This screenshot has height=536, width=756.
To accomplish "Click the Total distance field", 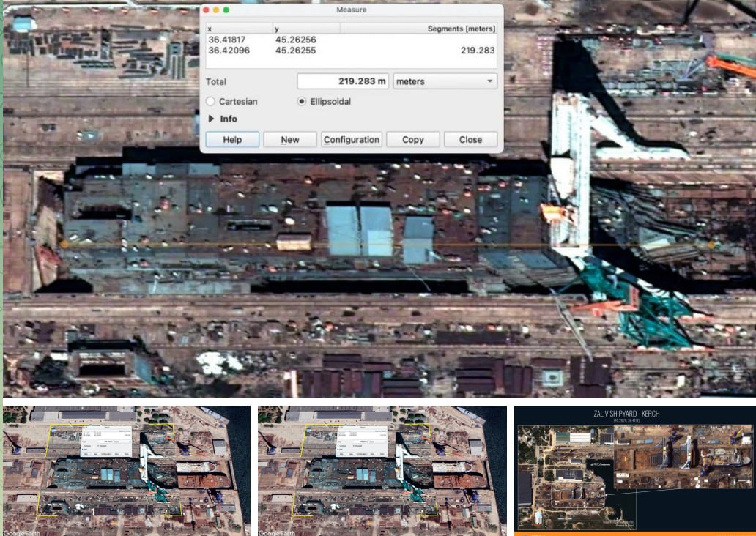I will tap(343, 81).
